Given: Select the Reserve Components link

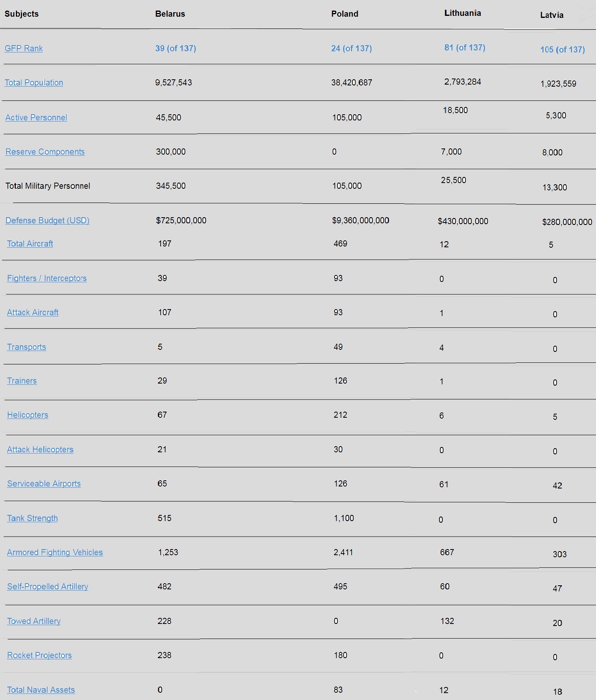Looking at the screenshot, I should click(x=45, y=152).
